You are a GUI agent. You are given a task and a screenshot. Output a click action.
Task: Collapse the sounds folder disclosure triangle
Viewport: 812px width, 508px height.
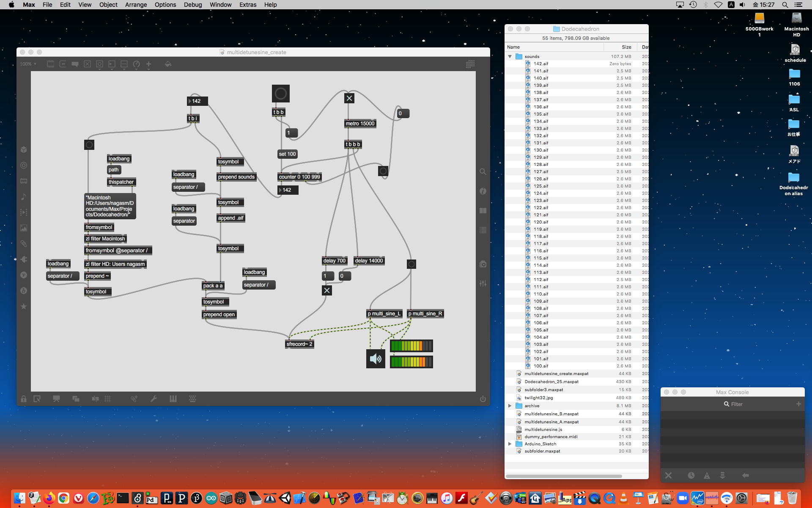click(510, 56)
